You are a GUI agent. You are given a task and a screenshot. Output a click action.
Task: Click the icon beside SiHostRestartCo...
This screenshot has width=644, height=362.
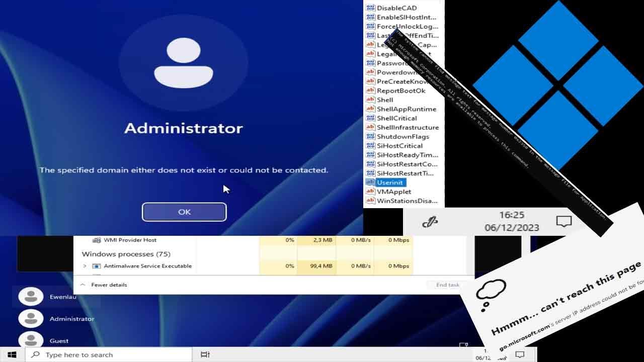370,164
